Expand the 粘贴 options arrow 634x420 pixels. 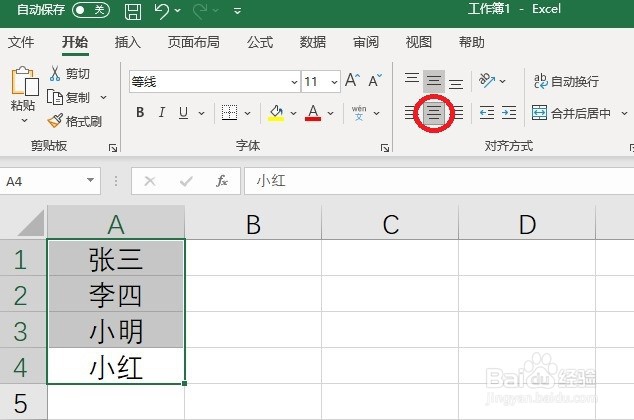pos(24,120)
